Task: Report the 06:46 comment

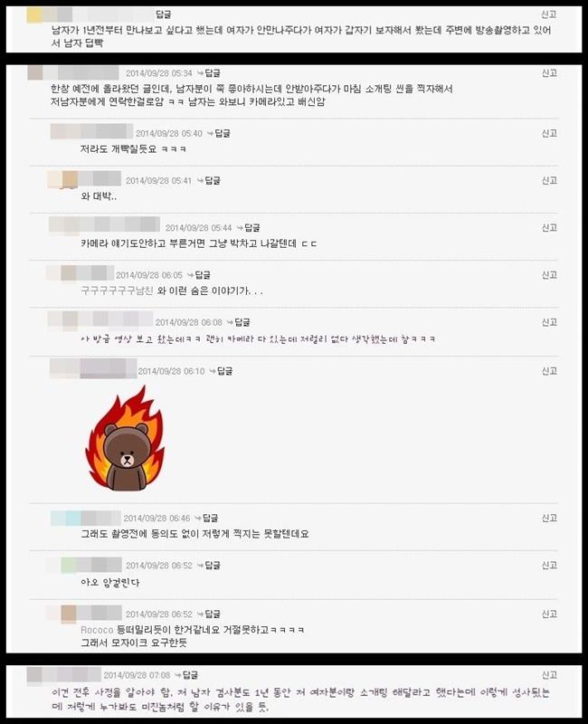Action: click(x=549, y=518)
